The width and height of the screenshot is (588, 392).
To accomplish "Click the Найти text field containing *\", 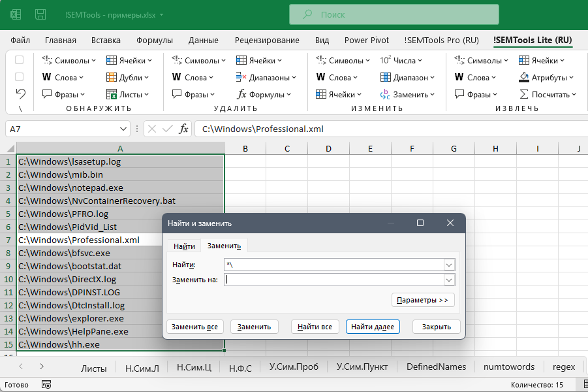I will click(x=334, y=265).
